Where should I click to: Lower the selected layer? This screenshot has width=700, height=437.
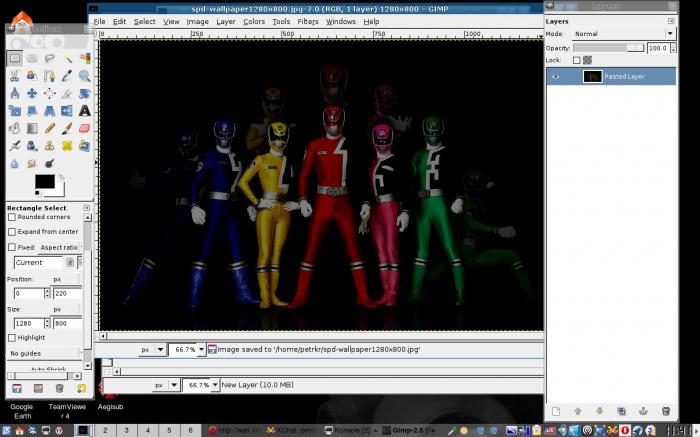click(x=600, y=411)
